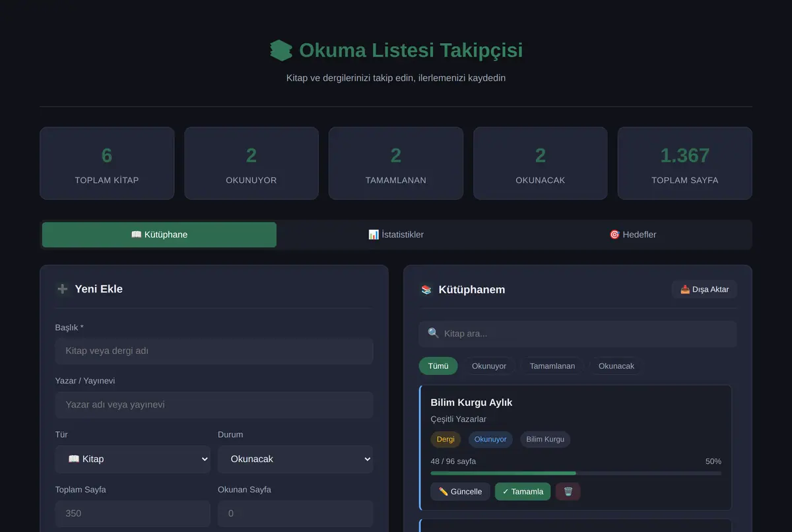The height and width of the screenshot is (532, 792).
Task: Click Güncelle on Bilim Kurgu Aylık
Action: 460,492
